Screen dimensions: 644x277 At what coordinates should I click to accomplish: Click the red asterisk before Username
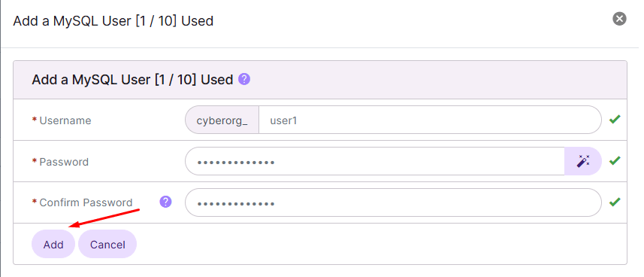pos(34,120)
